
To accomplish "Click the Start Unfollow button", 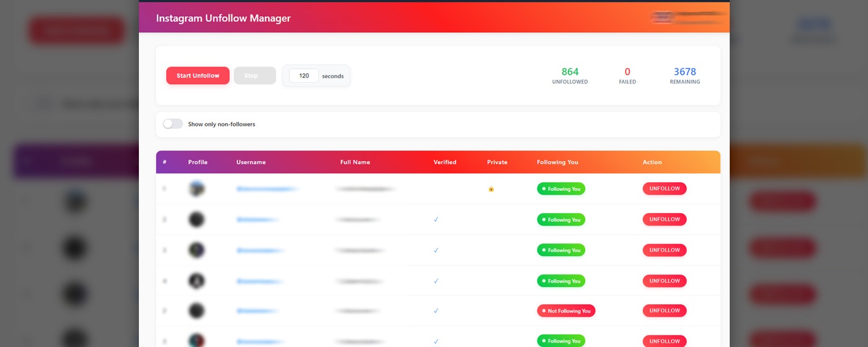I will pos(198,76).
